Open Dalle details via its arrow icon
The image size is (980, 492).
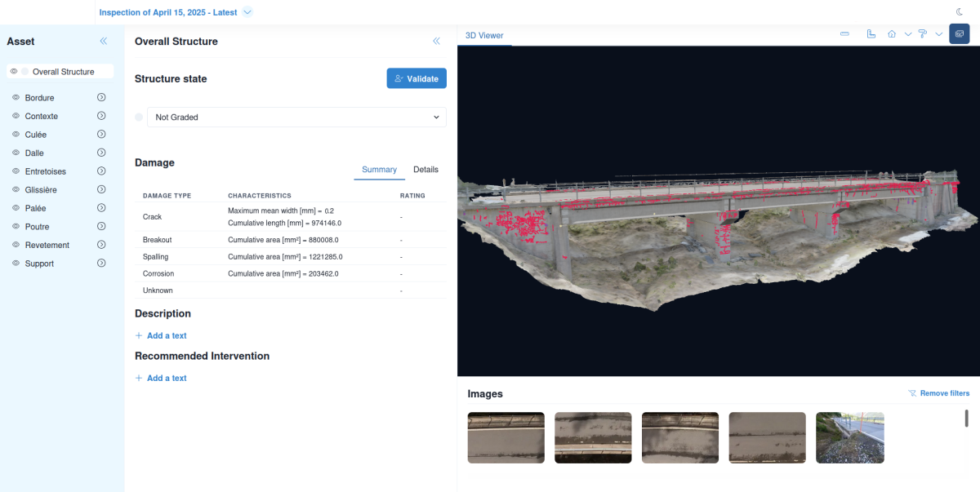point(100,153)
